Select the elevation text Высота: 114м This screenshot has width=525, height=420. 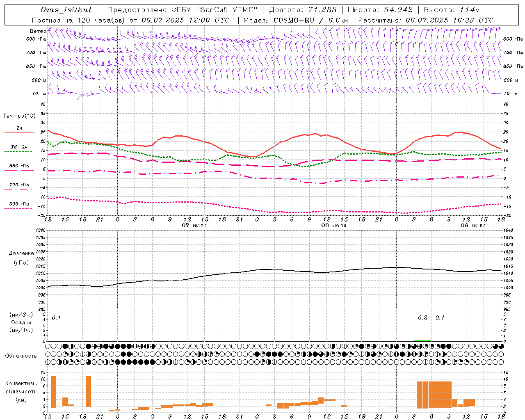point(452,10)
